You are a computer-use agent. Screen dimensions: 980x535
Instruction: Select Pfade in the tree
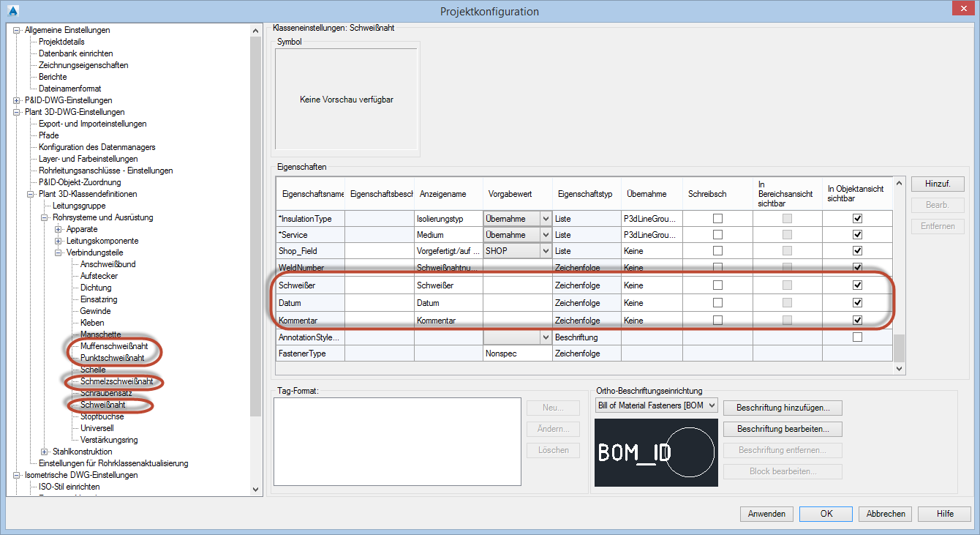tap(49, 135)
